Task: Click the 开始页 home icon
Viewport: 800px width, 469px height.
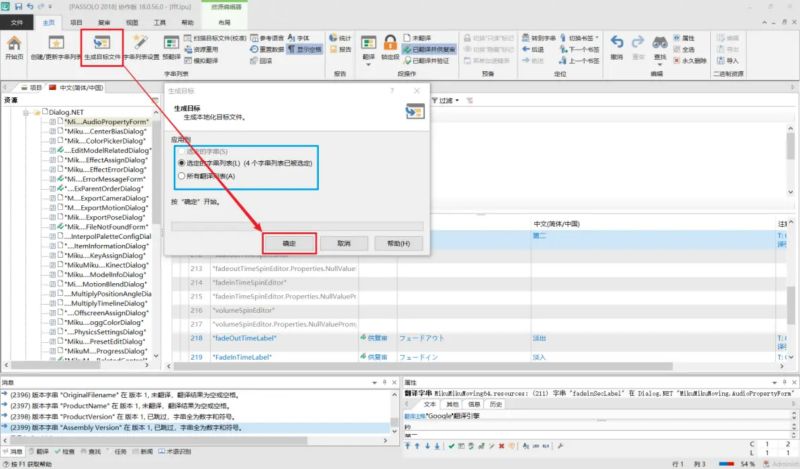Action: [14, 46]
